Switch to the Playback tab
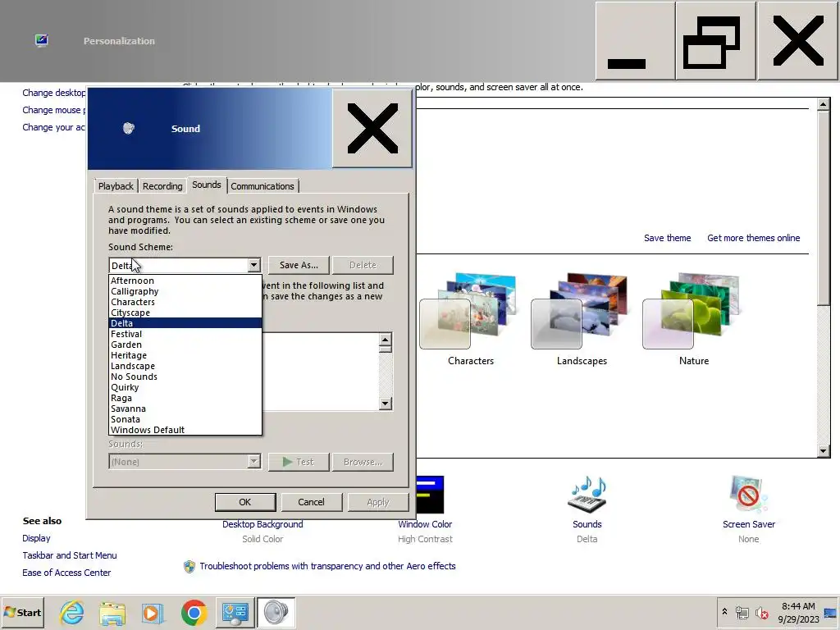 pos(116,186)
